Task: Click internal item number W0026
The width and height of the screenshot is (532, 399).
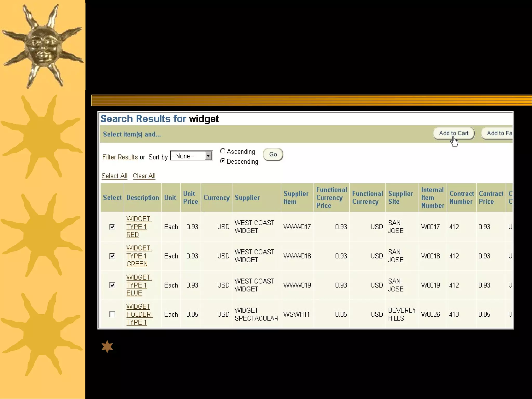Action: tap(430, 314)
